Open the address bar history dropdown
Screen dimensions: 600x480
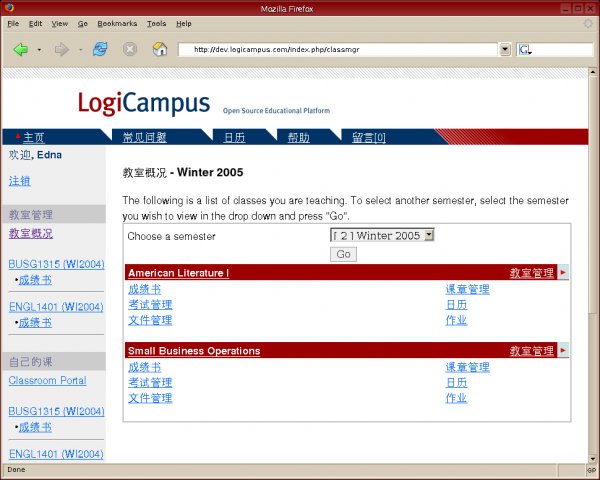coord(505,49)
